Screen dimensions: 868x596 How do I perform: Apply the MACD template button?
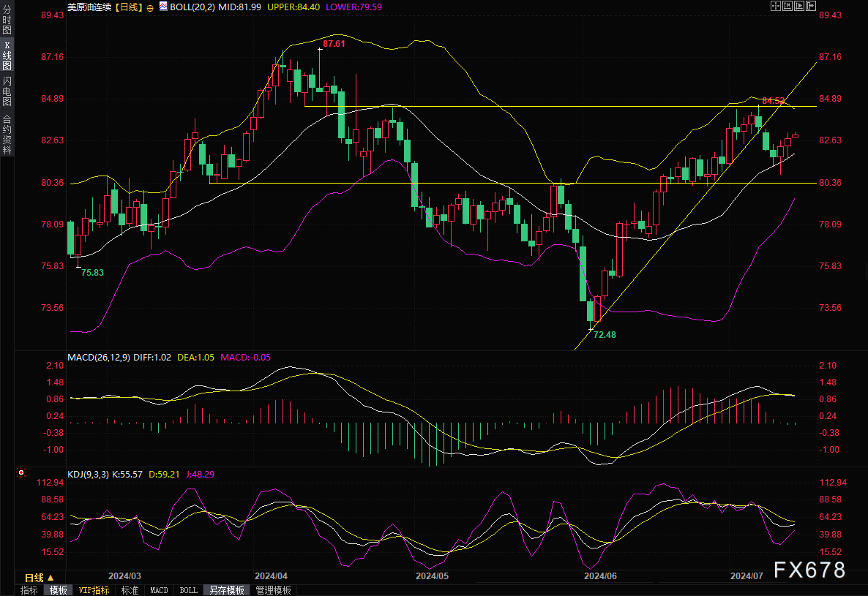(x=159, y=590)
